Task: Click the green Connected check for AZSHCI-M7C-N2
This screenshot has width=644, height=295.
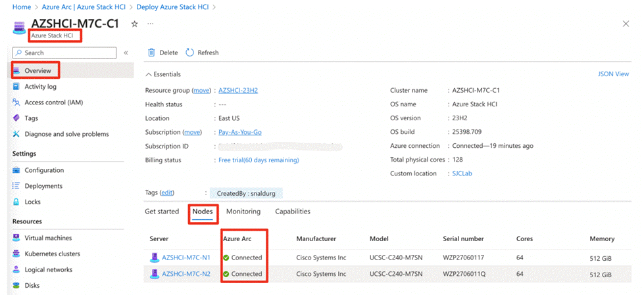Action: [x=226, y=274]
